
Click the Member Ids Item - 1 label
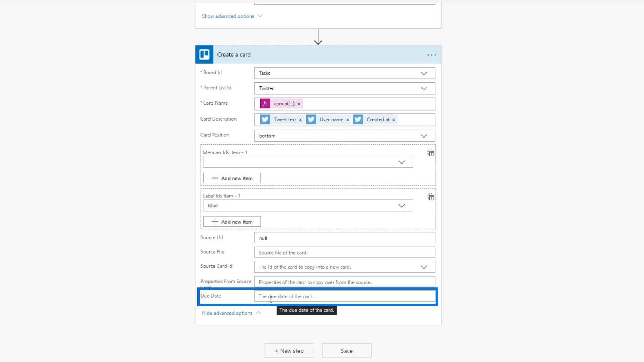[225, 152]
